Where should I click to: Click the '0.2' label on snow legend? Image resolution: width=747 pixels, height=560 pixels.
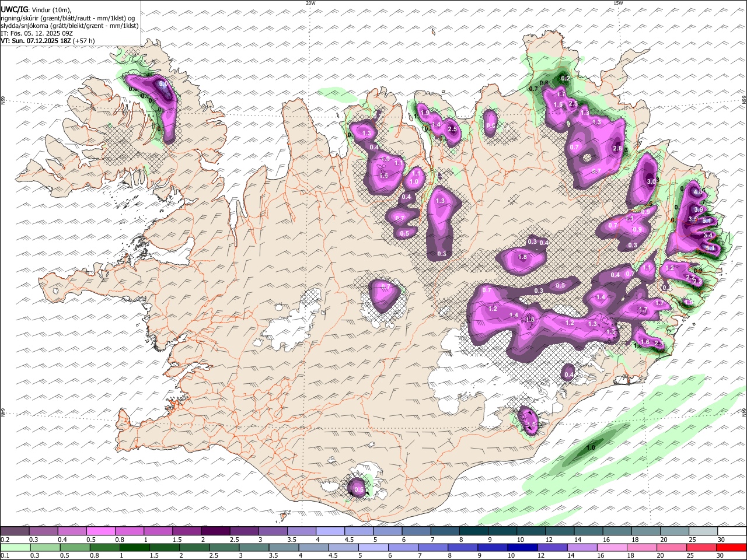pos(4,540)
